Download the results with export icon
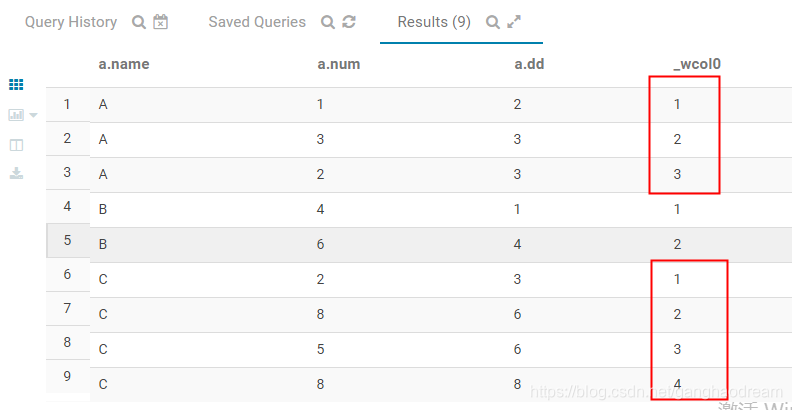The image size is (792, 410). [16, 174]
